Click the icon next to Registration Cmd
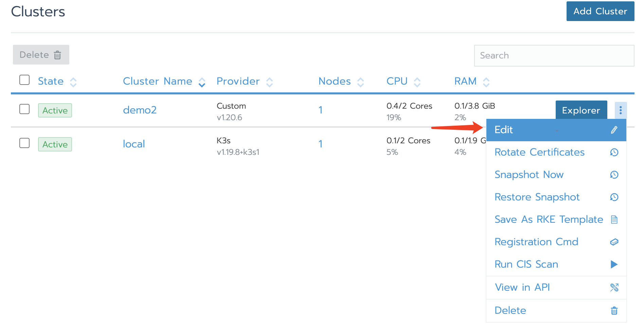The width and height of the screenshot is (644, 326). tap(614, 242)
